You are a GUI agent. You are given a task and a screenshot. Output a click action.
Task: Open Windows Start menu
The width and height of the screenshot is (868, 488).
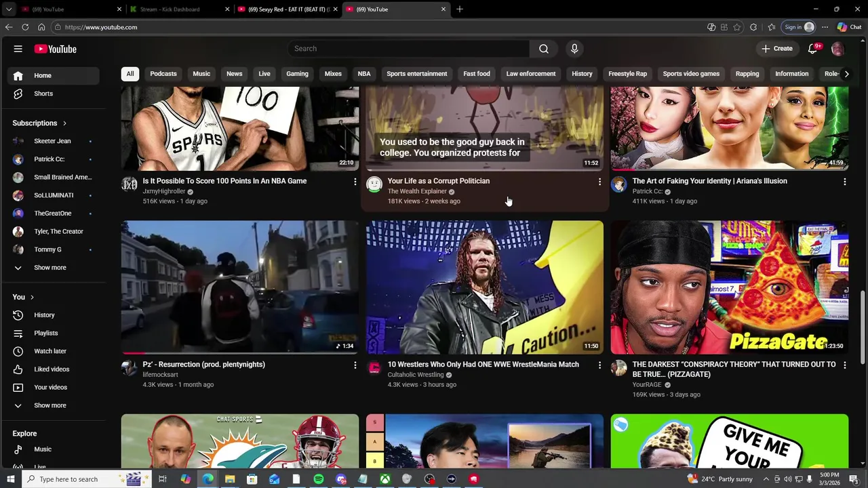coord(10,479)
